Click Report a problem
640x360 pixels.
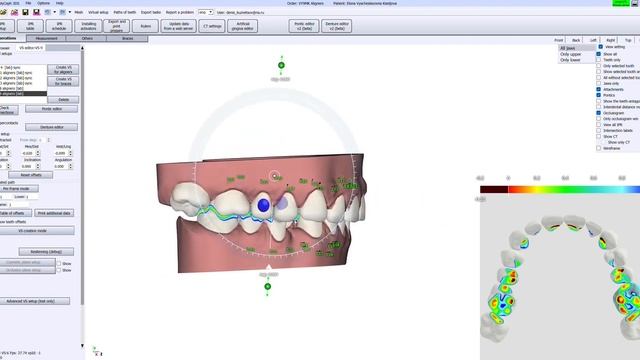click(180, 12)
